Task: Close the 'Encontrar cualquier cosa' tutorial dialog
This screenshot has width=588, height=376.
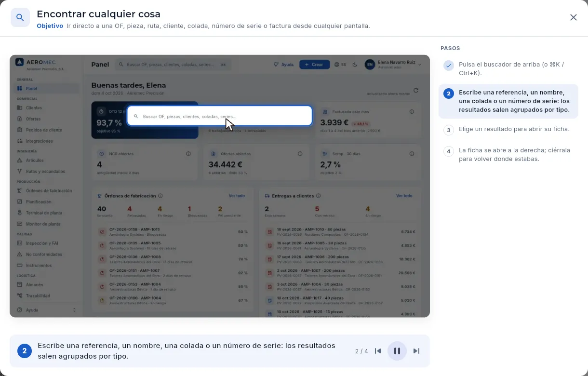Action: (x=573, y=17)
